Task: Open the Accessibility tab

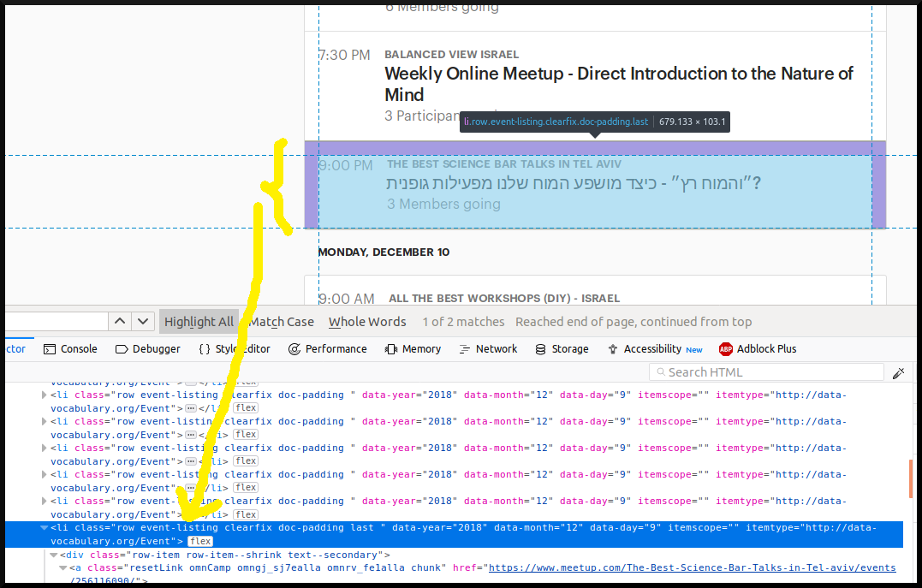Action: coord(654,348)
